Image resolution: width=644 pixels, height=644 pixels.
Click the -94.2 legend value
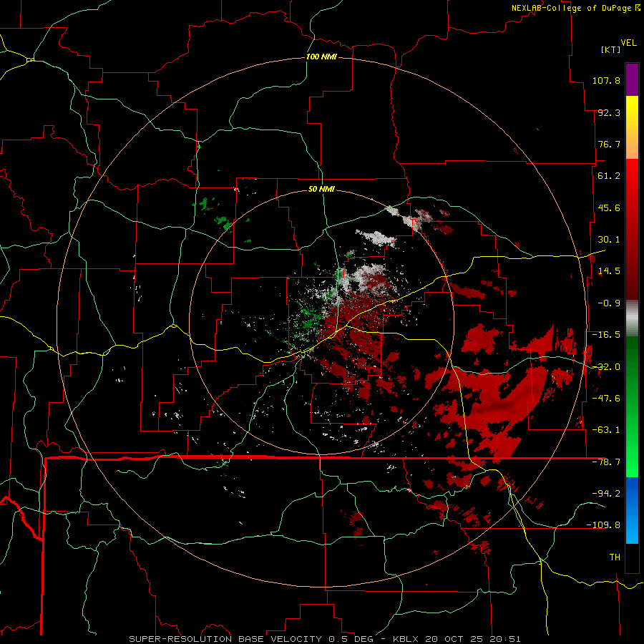[606, 493]
